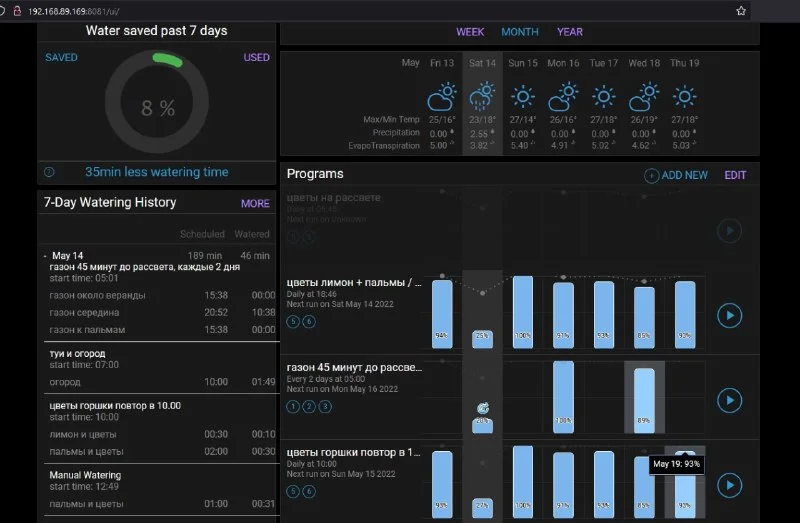The height and width of the screenshot is (523, 800).
Task: Switch chart view to YEAR
Action: 570,32
